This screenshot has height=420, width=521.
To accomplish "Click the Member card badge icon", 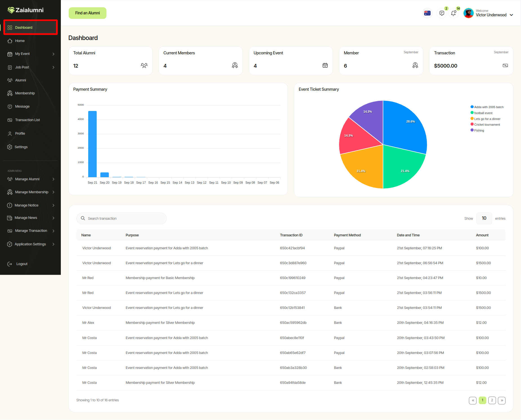I will [x=415, y=65].
